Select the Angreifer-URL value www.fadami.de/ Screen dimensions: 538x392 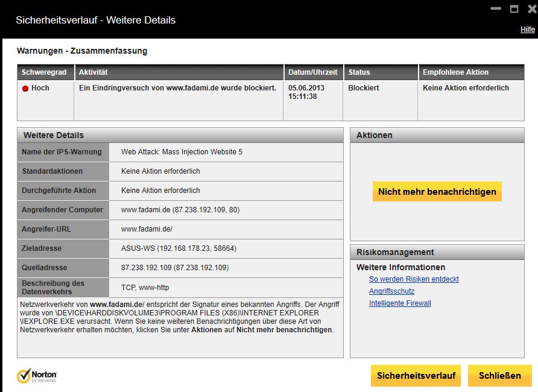point(147,229)
